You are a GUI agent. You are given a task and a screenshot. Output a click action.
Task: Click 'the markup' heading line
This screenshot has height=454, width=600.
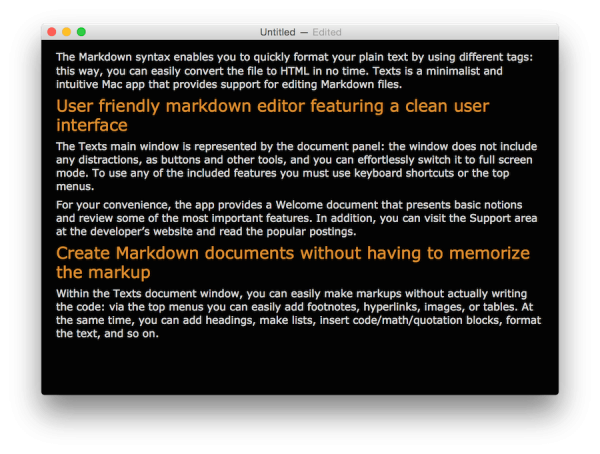click(103, 272)
